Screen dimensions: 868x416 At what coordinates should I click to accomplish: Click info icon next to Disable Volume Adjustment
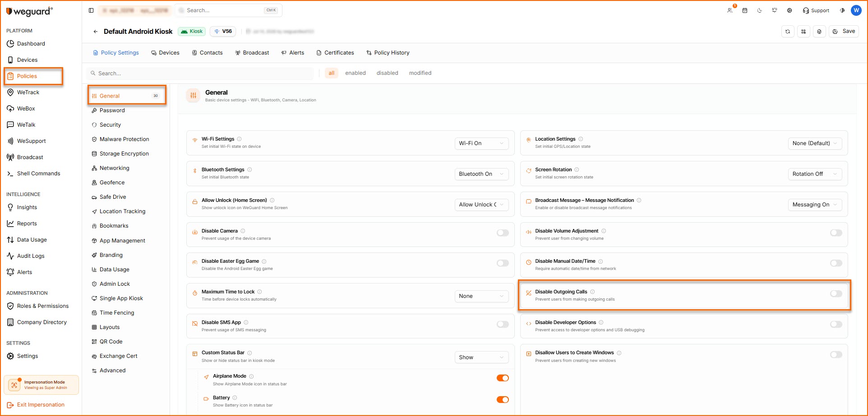coord(604,231)
